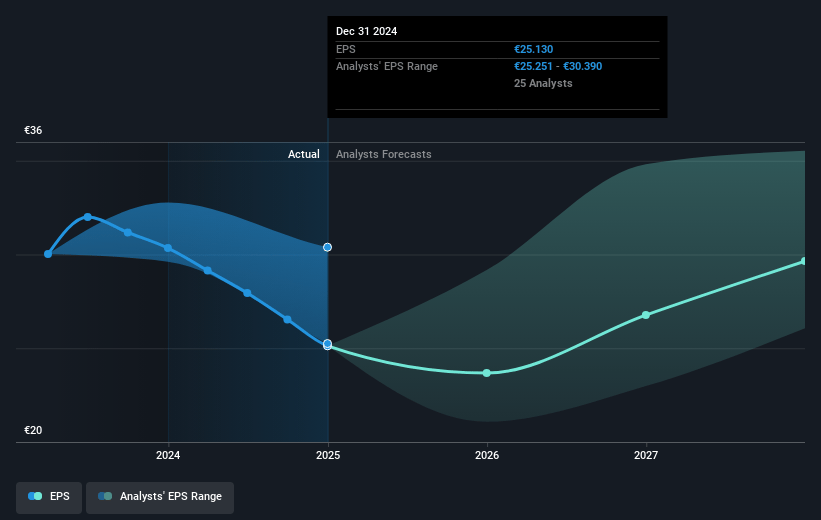The width and height of the screenshot is (821, 520).
Task: Click the €36 y-axis label
Action: coord(33,130)
